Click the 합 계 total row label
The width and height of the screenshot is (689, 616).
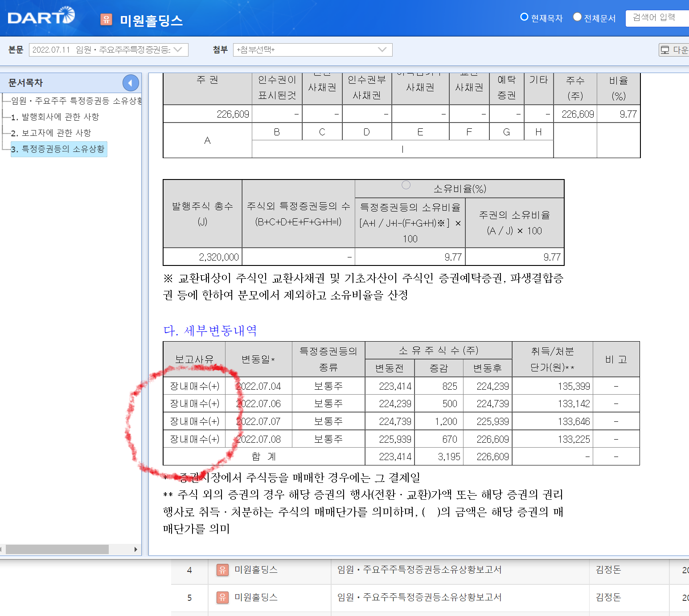(264, 457)
